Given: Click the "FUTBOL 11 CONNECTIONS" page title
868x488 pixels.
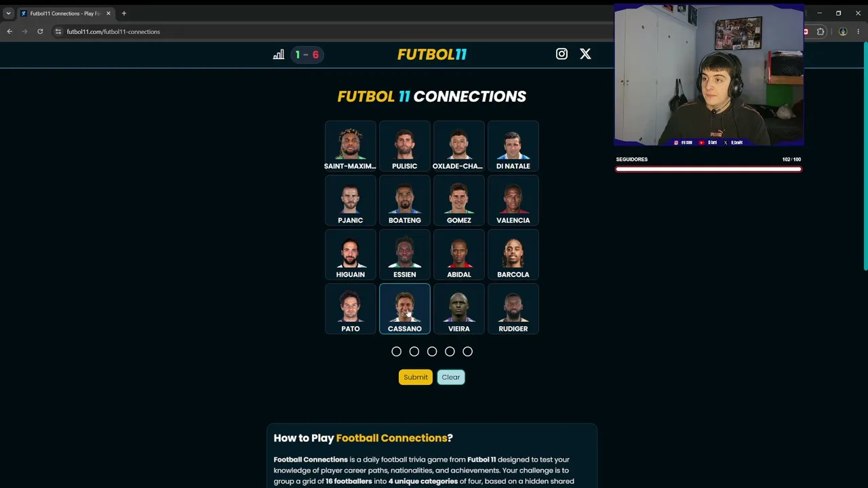Looking at the screenshot, I should pos(432,96).
